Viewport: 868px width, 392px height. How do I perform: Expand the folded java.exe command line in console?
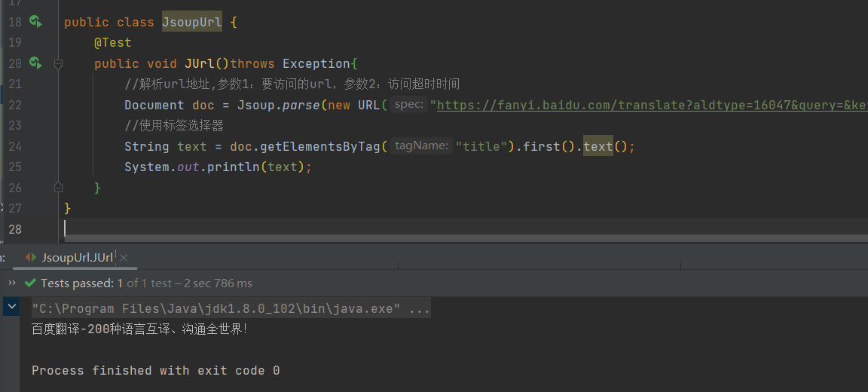[231, 309]
